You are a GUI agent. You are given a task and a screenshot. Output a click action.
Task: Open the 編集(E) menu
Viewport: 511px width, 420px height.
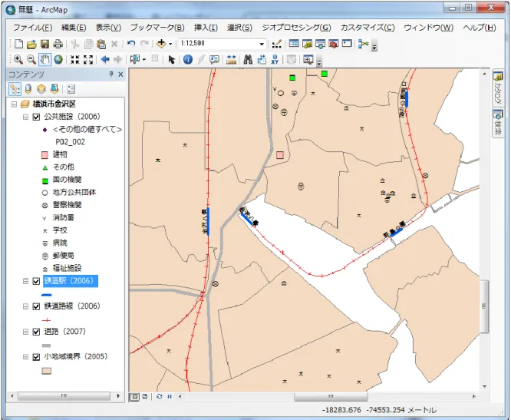(74, 28)
